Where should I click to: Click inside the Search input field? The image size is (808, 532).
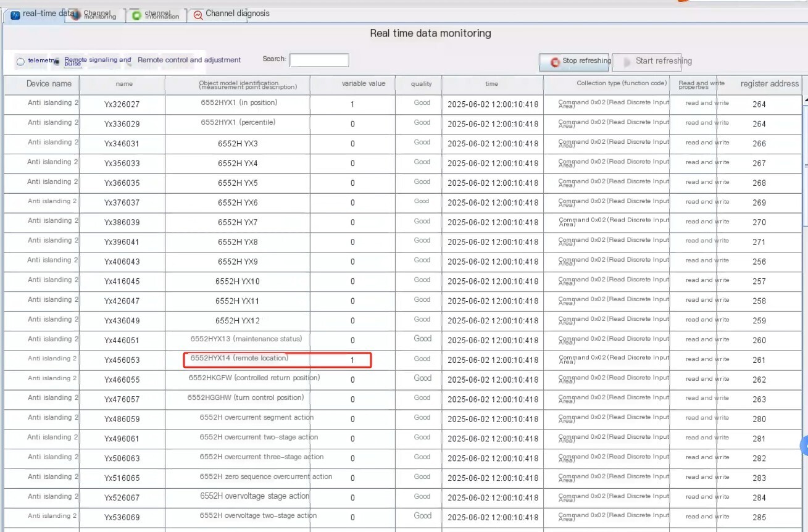[319, 60]
